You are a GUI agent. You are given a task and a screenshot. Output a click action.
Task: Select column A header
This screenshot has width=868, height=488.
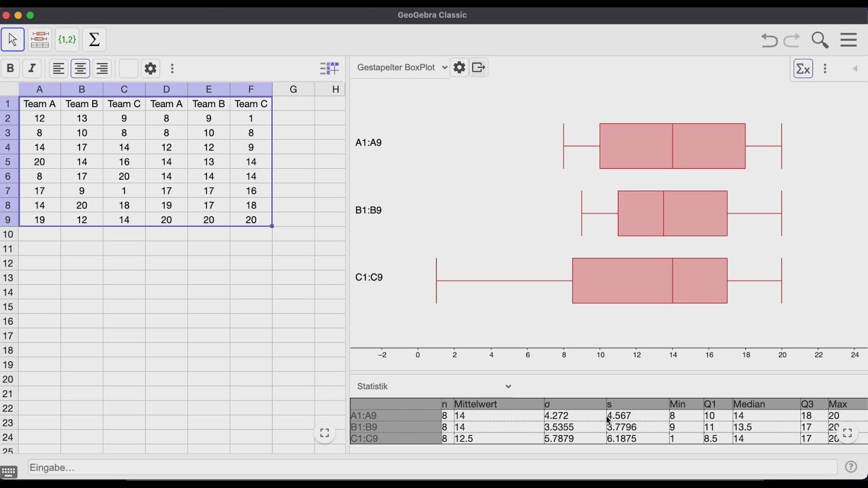(39, 89)
